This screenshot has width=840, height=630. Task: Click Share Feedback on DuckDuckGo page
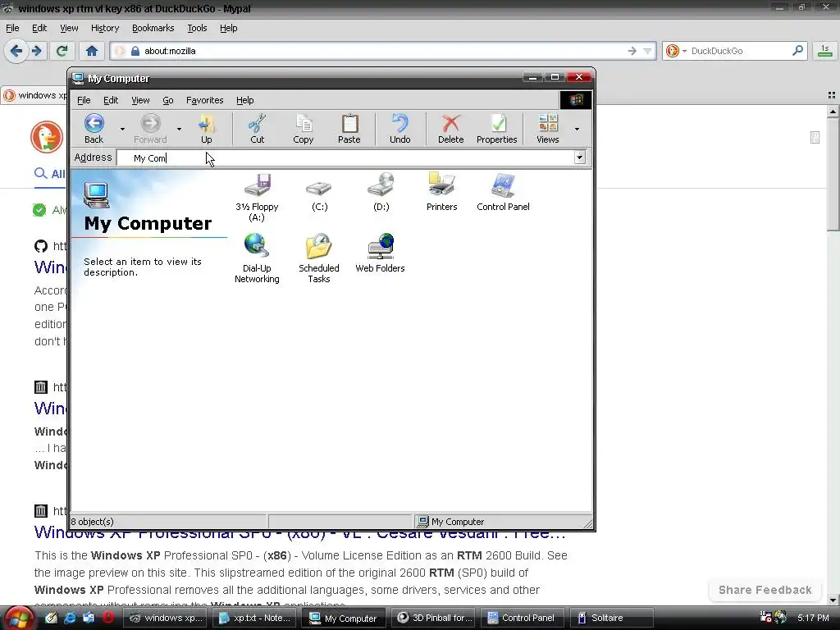765,590
